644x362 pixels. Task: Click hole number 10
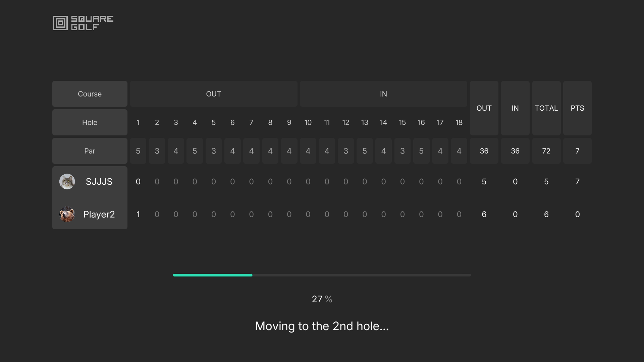click(308, 122)
